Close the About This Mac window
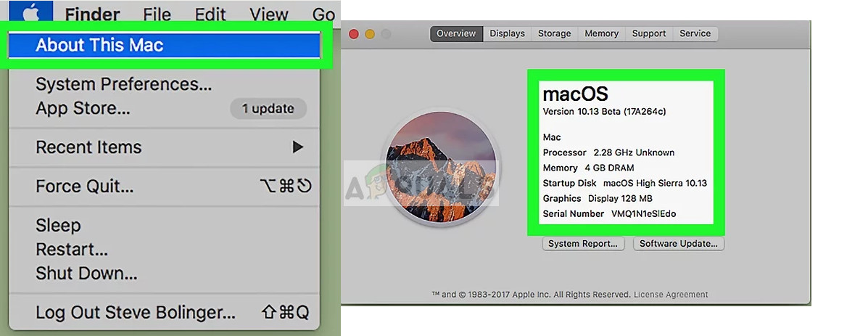Image resolution: width=868 pixels, height=336 pixels. point(354,34)
